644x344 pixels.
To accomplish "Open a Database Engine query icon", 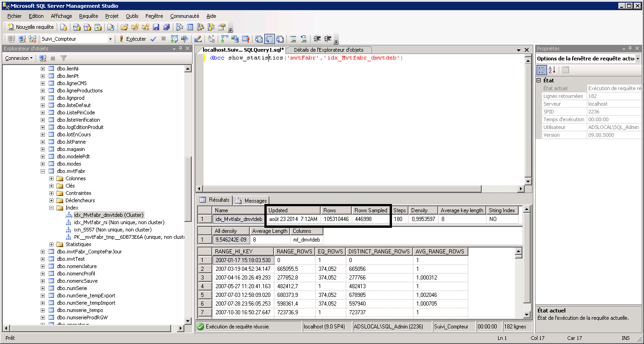I will (64, 27).
